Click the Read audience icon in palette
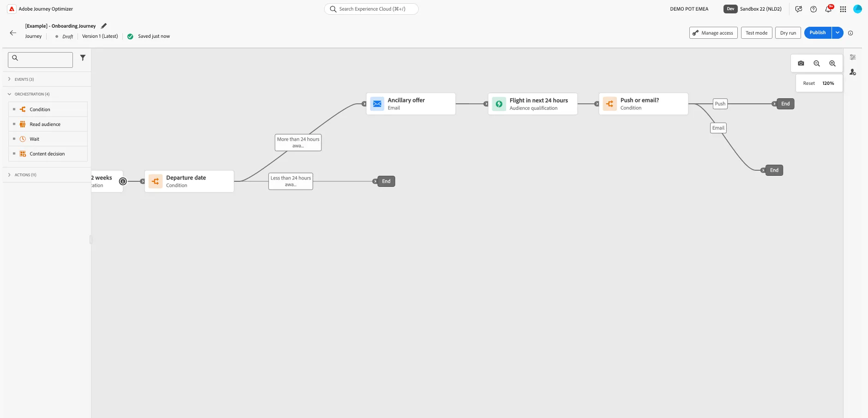Viewport: 868px width, 418px height. (x=23, y=124)
